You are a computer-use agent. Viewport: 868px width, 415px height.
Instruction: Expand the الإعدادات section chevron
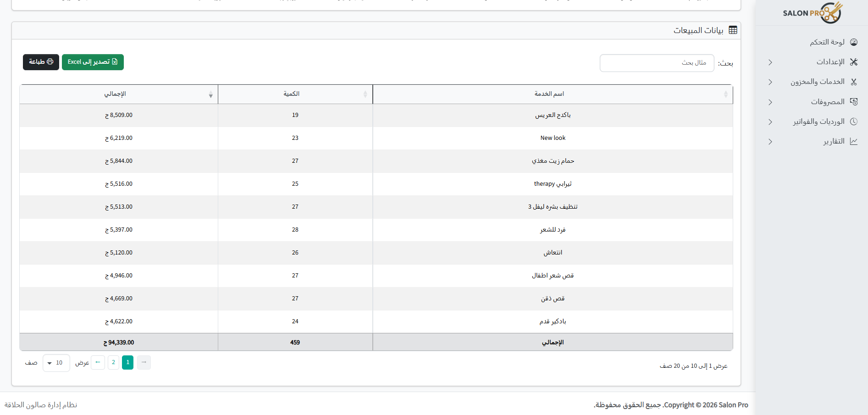point(770,62)
